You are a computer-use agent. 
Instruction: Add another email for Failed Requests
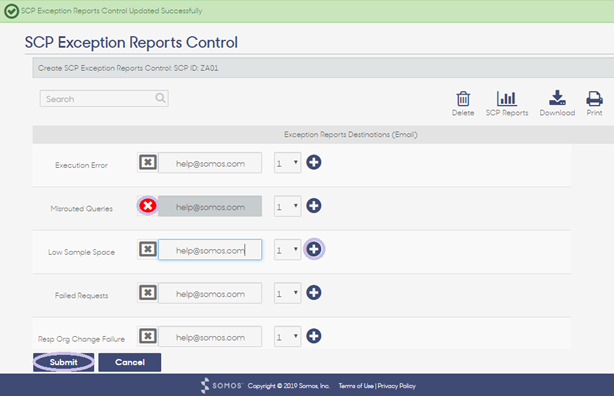click(314, 293)
